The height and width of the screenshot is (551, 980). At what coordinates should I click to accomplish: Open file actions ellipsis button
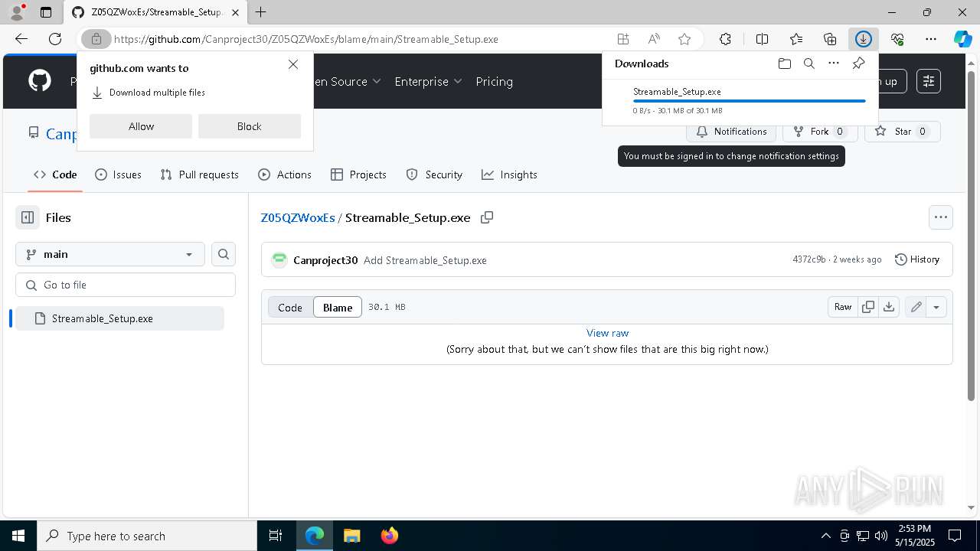point(941,217)
